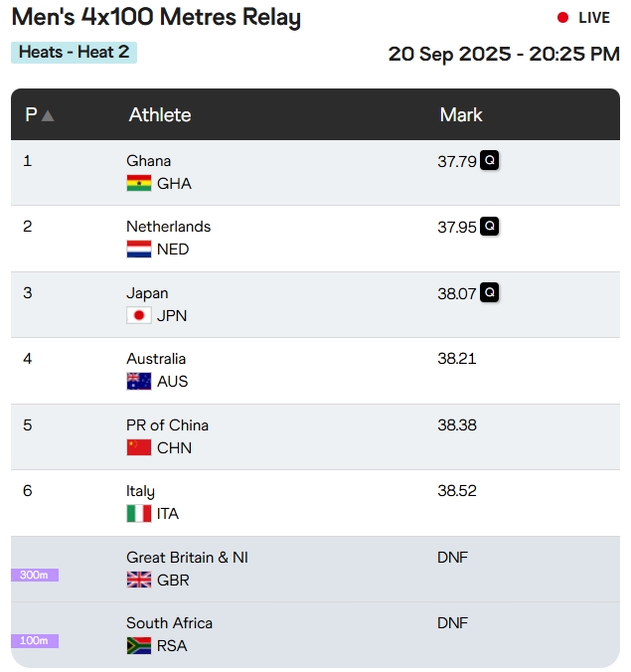Open the Ghana team name link
Image resolution: width=631 pixels, height=672 pixels.
pyautogui.click(x=148, y=161)
